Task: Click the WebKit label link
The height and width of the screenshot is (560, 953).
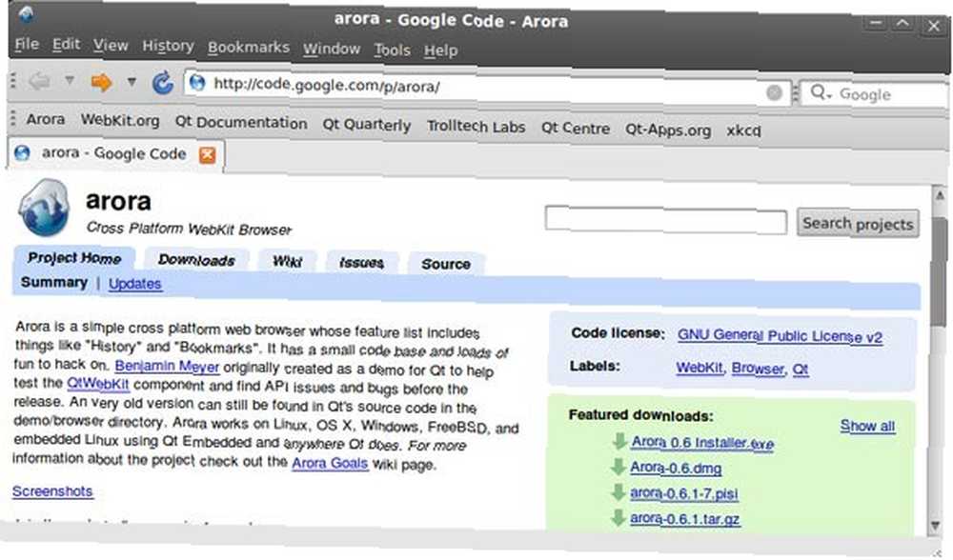Action: pyautogui.click(x=700, y=368)
